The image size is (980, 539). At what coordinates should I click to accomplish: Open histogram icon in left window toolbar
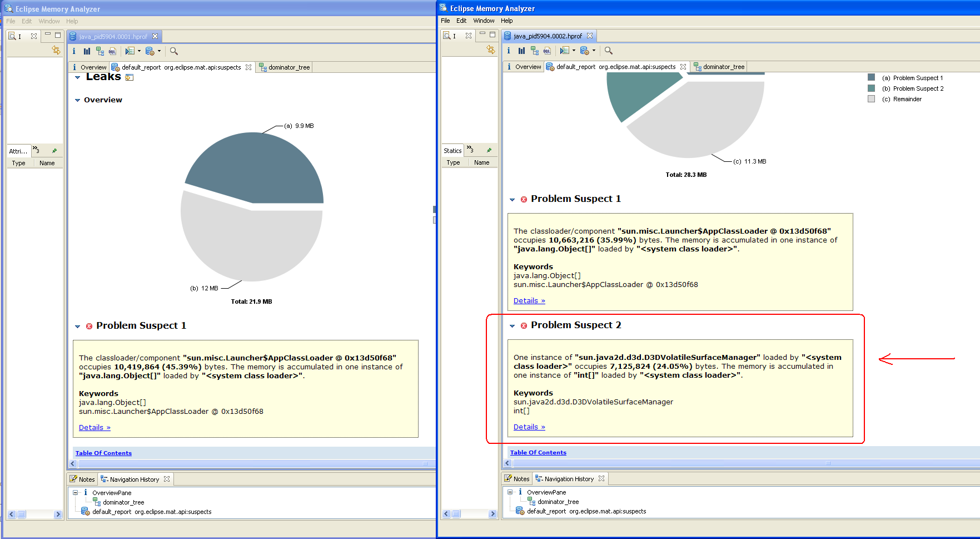click(x=87, y=51)
